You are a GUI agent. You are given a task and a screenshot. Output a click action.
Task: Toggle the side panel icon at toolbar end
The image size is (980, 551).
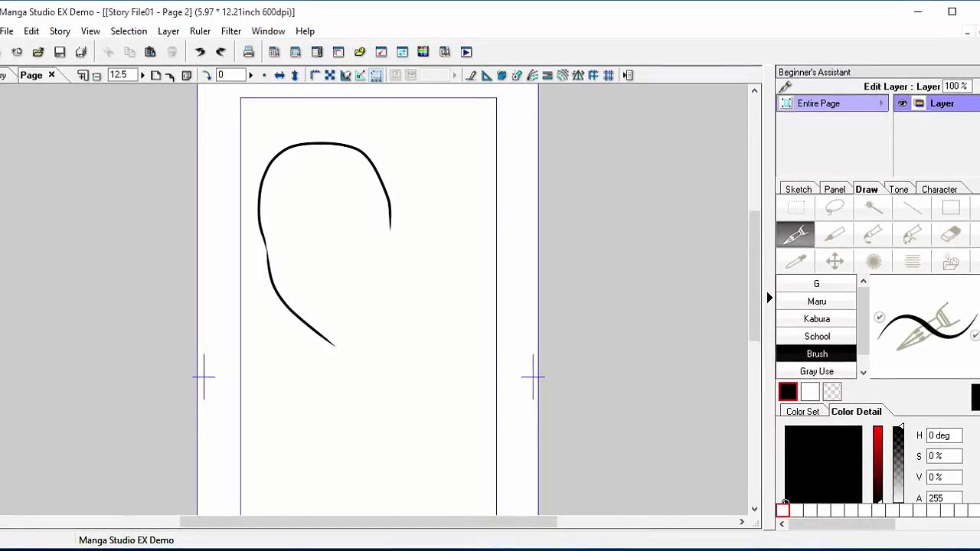point(628,75)
